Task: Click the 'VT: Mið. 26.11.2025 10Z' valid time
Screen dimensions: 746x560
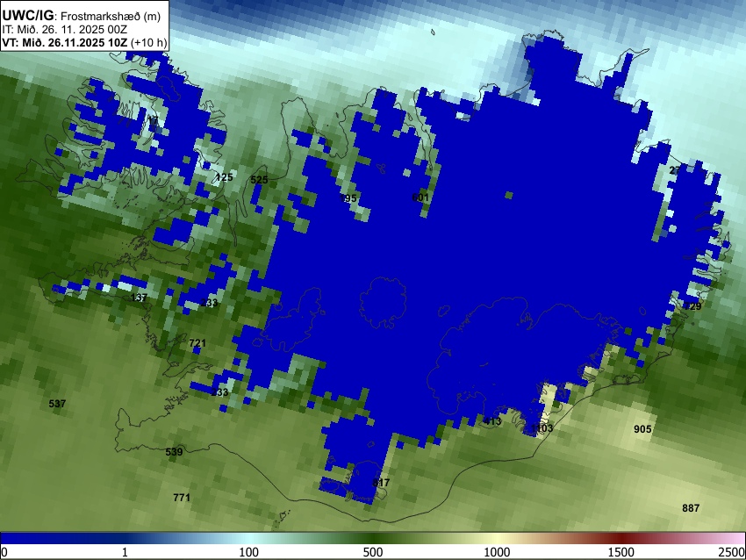Action: coord(65,42)
